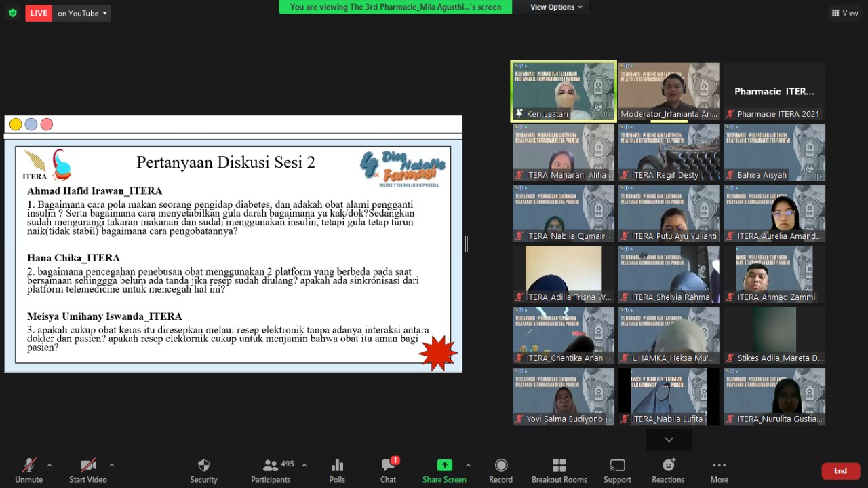Screen dimensions: 868x488
Task: Launch the Polls panel
Action: point(337,470)
